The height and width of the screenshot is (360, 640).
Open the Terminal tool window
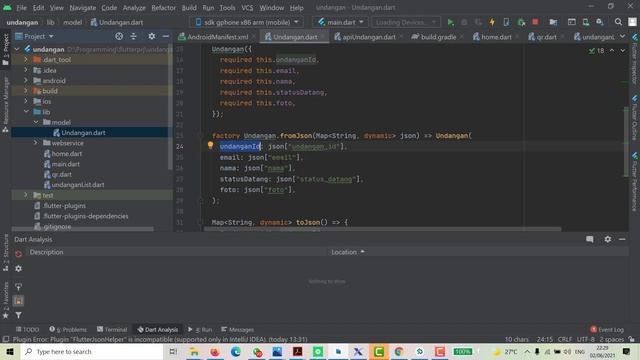(x=112, y=329)
